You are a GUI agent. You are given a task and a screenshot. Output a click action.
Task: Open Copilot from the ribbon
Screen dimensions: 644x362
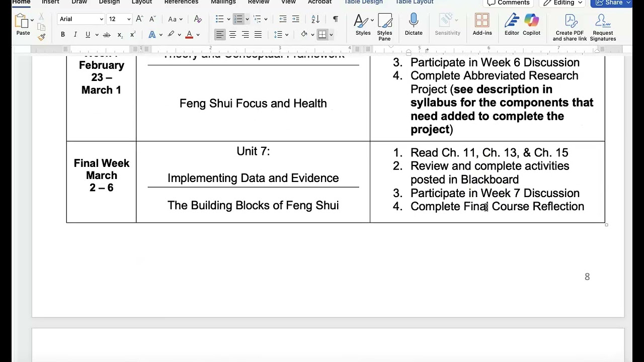pos(531,25)
